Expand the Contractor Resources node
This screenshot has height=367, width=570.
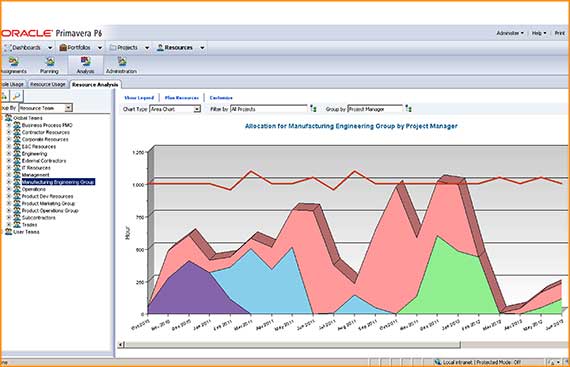[9, 132]
